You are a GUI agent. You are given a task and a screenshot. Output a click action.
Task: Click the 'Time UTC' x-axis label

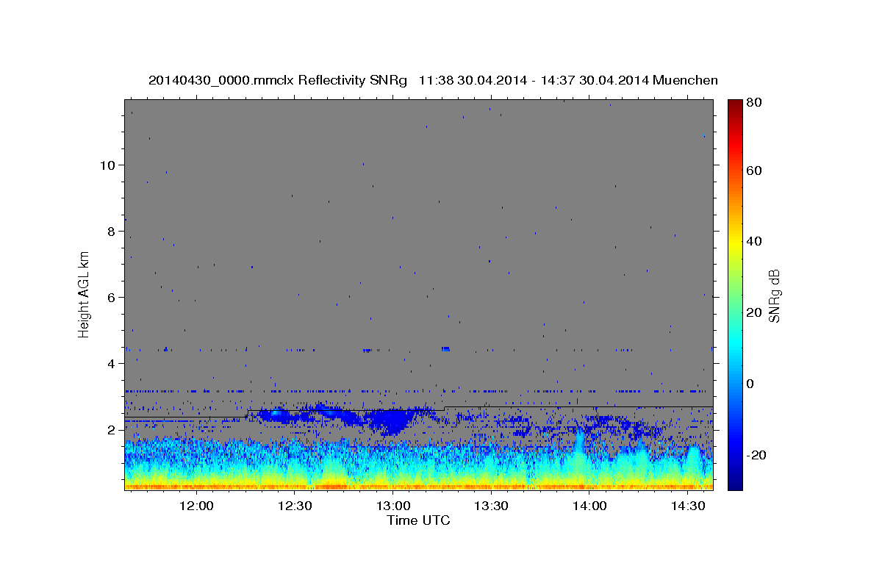pos(418,520)
